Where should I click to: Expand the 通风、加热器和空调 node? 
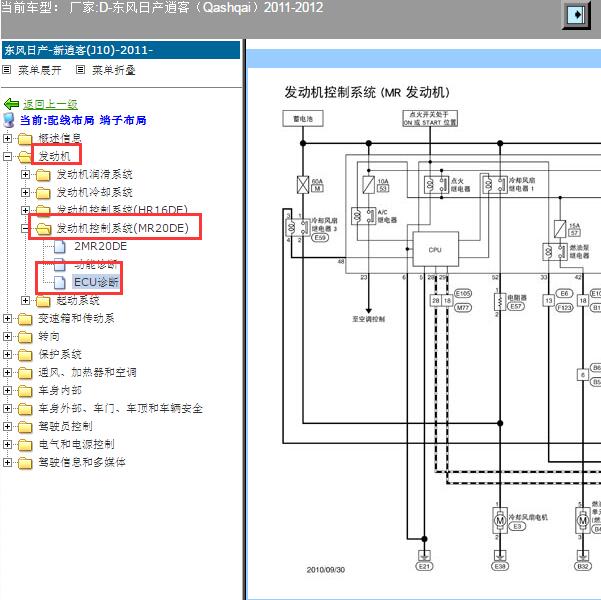(x=7, y=372)
